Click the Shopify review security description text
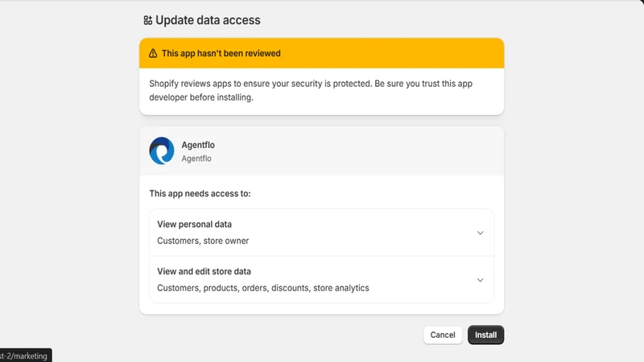The image size is (644, 362). click(x=311, y=90)
